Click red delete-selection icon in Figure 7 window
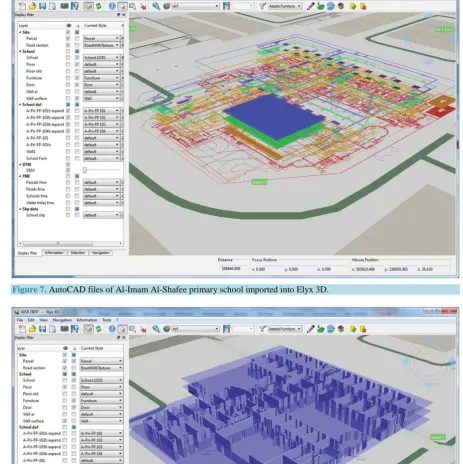The width and height of the screenshot is (463, 464). click(x=143, y=6)
